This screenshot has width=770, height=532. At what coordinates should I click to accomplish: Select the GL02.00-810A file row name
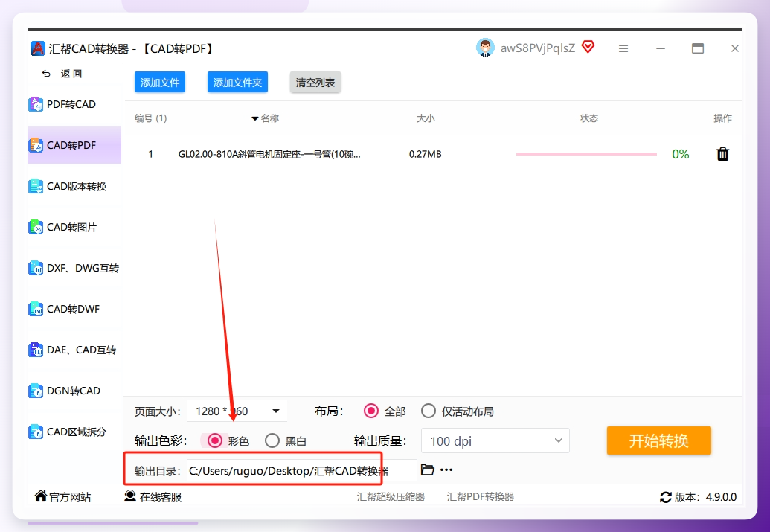coord(269,154)
